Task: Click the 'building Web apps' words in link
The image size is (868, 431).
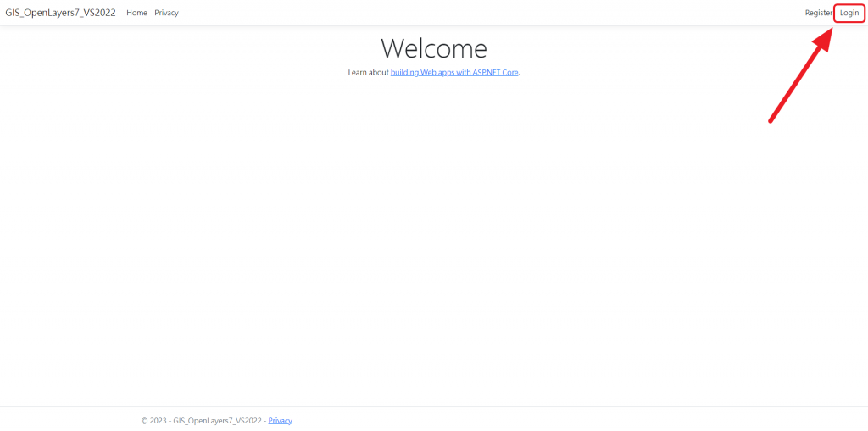Action: coord(421,73)
